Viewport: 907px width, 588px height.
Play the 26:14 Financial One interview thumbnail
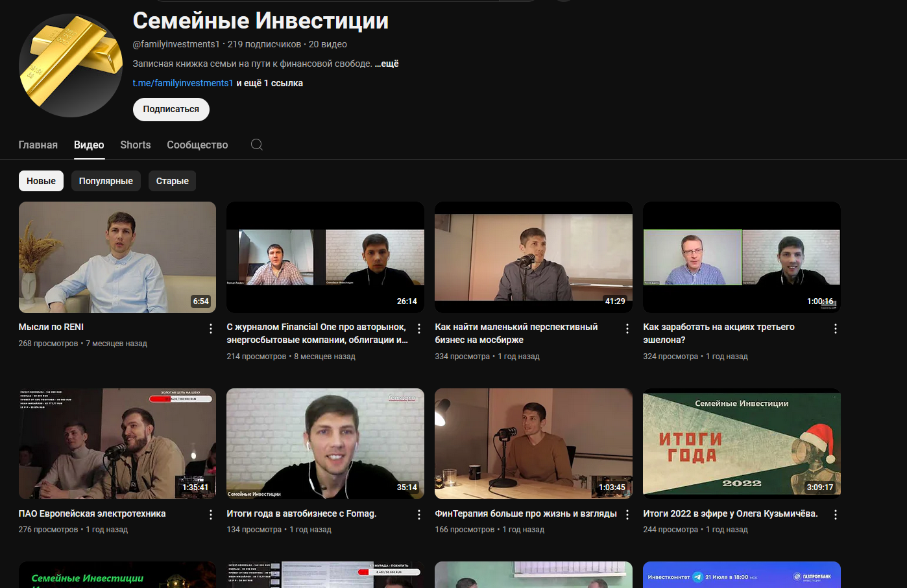coord(325,257)
